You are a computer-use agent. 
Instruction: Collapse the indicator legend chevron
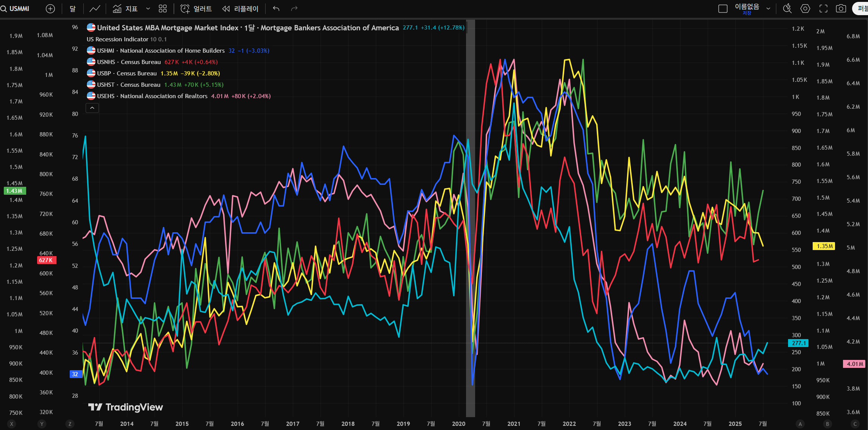click(x=92, y=108)
